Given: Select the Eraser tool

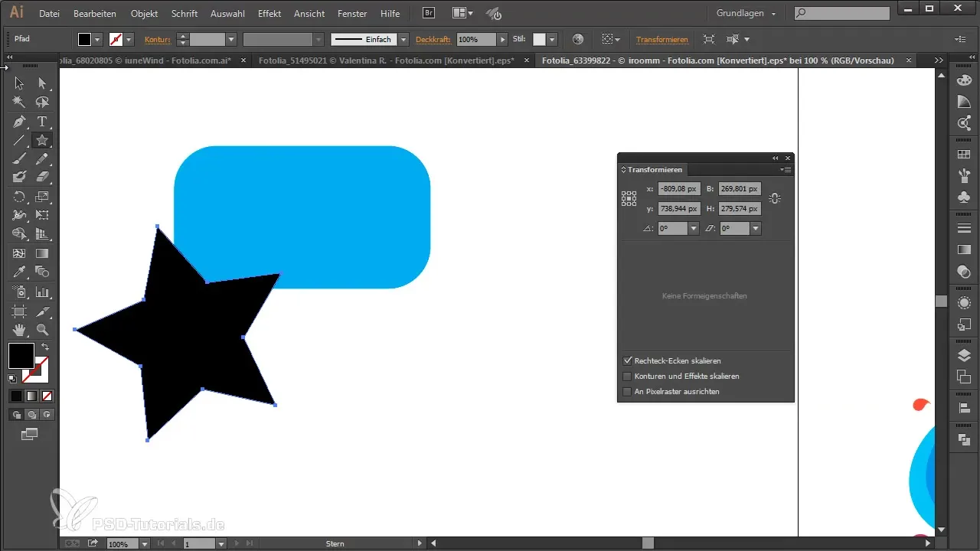Looking at the screenshot, I should click(42, 178).
